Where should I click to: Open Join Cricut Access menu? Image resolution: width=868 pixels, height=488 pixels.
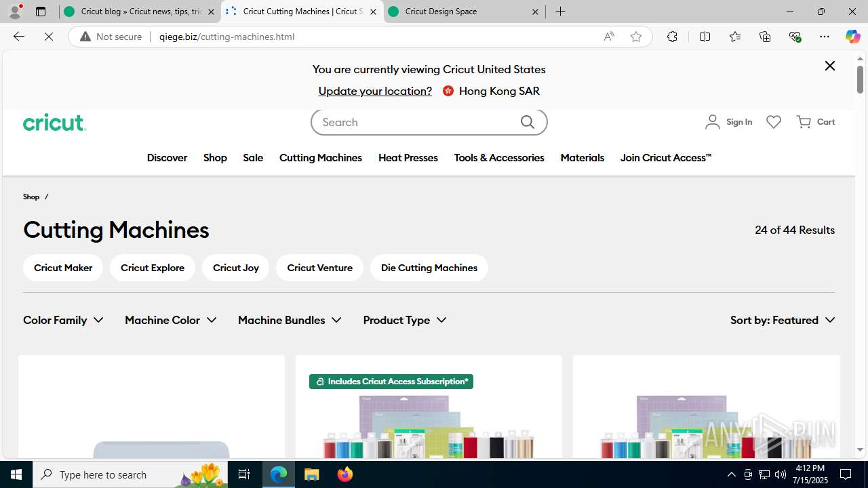pyautogui.click(x=666, y=158)
